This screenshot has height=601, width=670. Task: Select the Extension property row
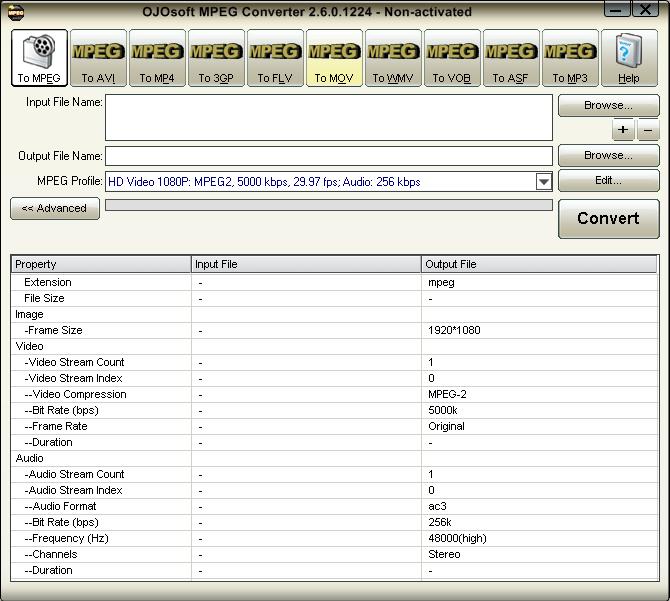click(335, 282)
